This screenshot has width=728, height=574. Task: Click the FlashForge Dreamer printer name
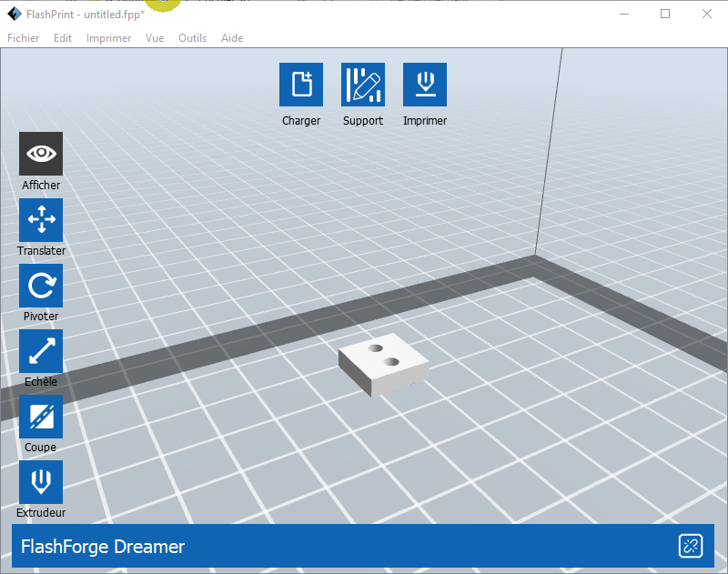tap(103, 547)
